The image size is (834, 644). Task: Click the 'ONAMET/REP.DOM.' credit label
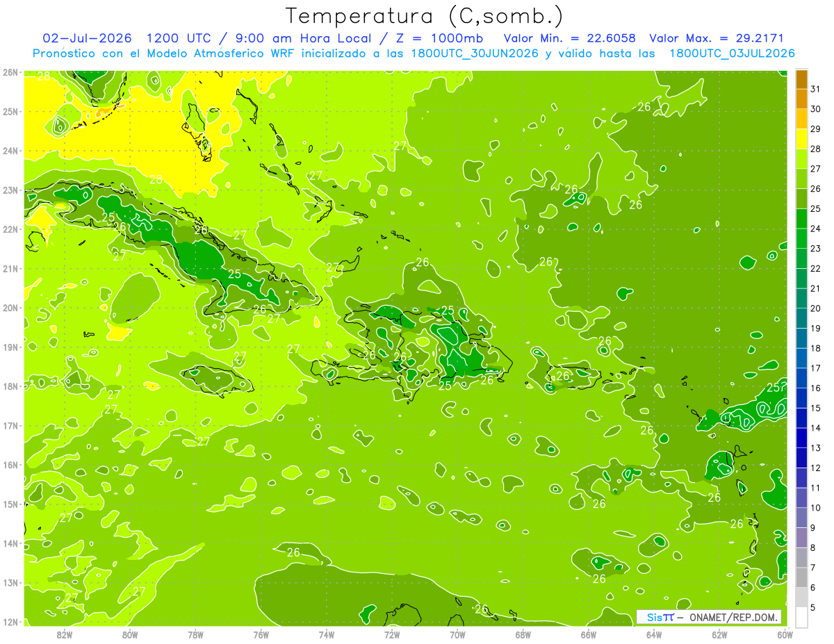point(734,617)
